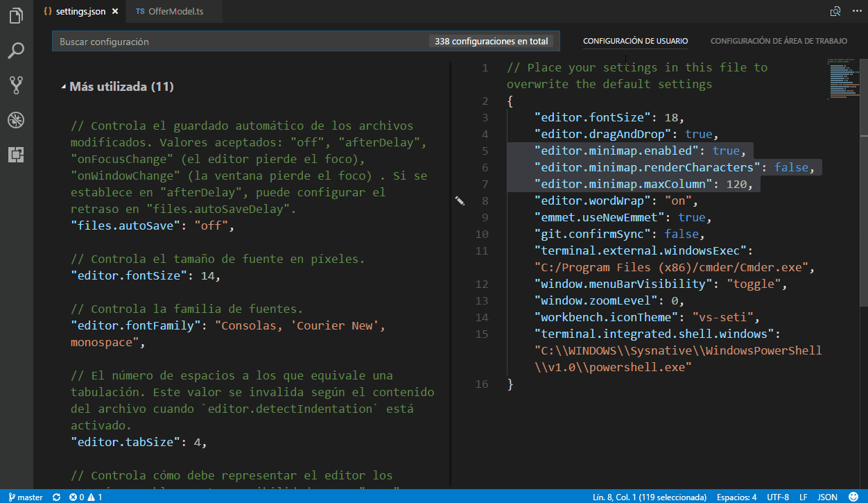Click "workbench.iconTheme": "vs-seti" on line 14

click(x=647, y=317)
